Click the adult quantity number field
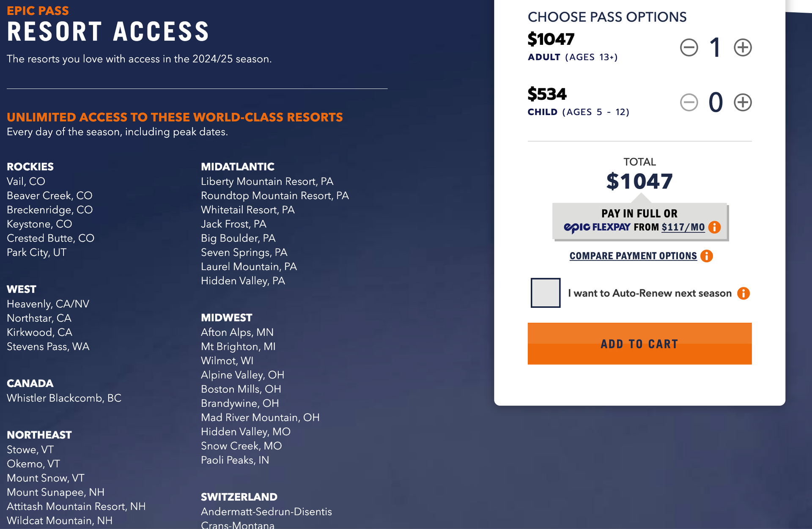 coord(716,48)
